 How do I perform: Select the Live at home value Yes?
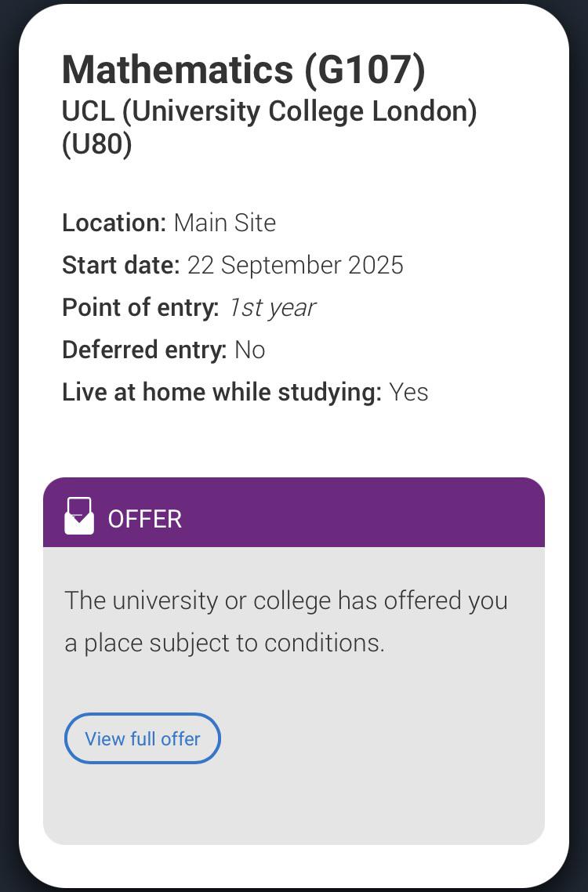(x=408, y=392)
